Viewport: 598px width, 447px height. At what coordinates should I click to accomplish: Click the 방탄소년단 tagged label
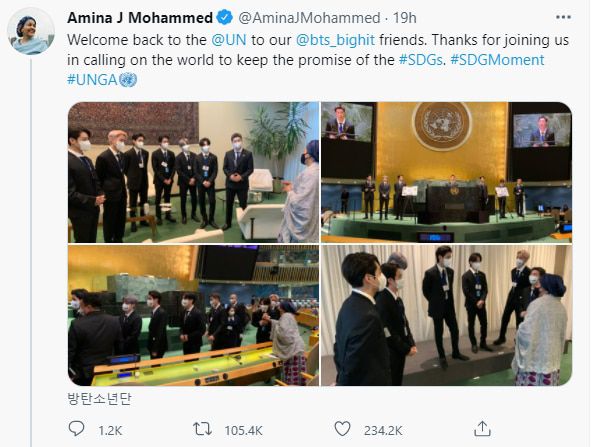[99, 398]
